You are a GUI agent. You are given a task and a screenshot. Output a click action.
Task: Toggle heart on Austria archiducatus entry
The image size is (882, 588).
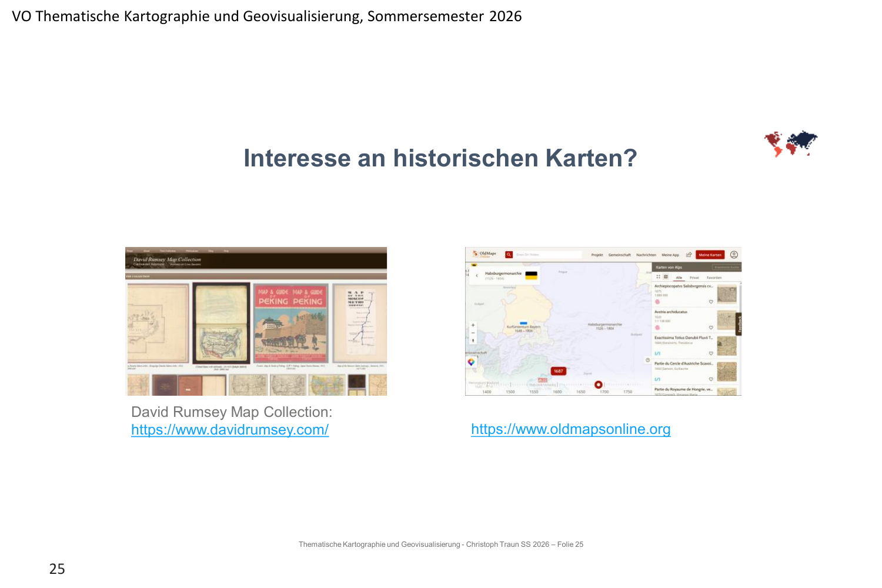pos(711,328)
